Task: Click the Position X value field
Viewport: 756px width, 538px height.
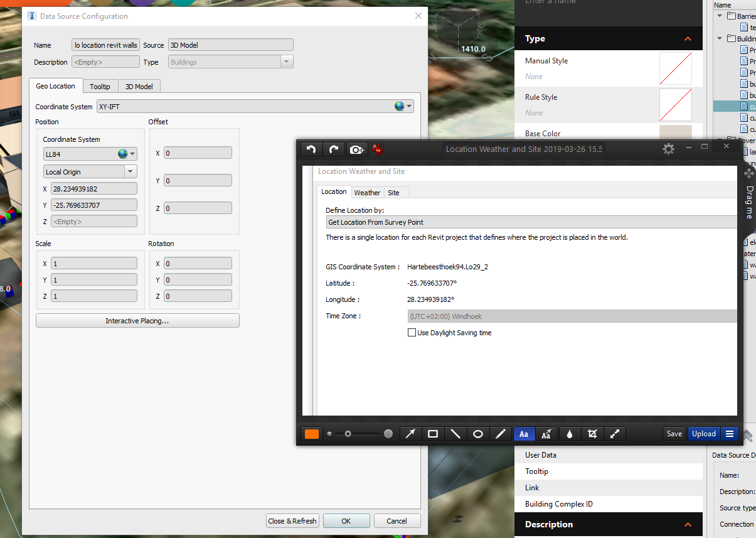Action: click(94, 189)
